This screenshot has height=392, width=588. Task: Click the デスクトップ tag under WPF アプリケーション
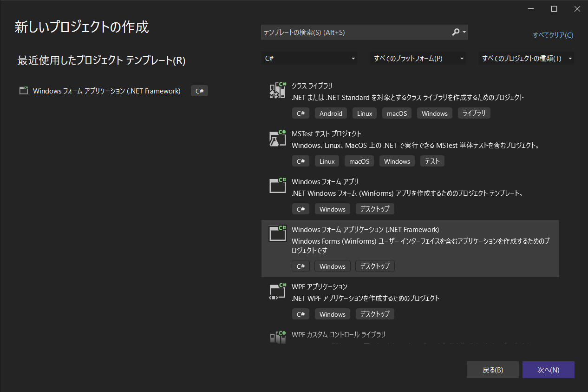[375, 314]
